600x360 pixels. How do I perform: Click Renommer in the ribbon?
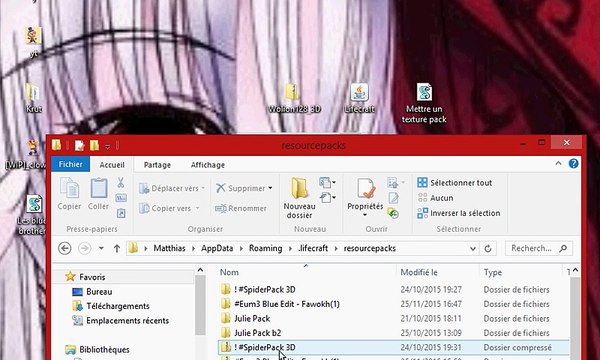[241, 208]
